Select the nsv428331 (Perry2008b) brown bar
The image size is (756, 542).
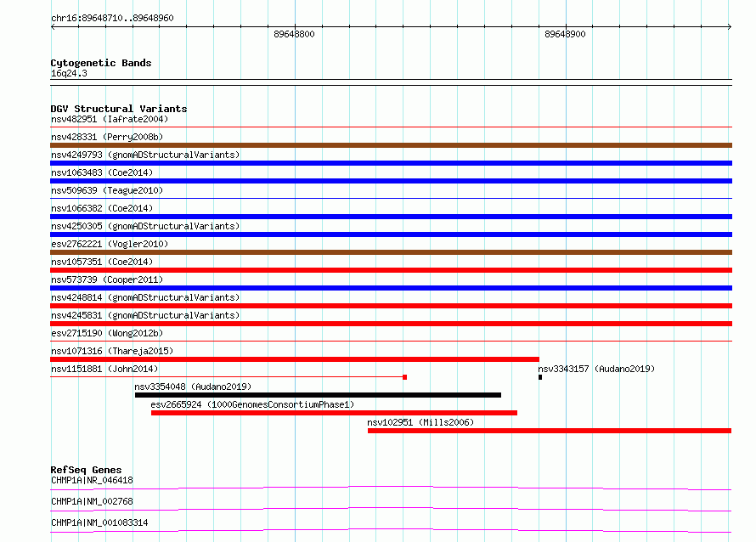(391, 145)
